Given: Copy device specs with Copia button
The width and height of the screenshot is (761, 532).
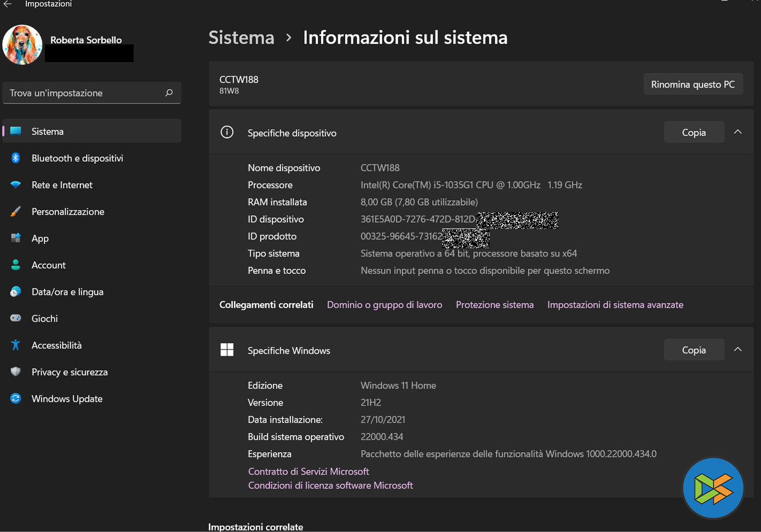Looking at the screenshot, I should coord(693,132).
